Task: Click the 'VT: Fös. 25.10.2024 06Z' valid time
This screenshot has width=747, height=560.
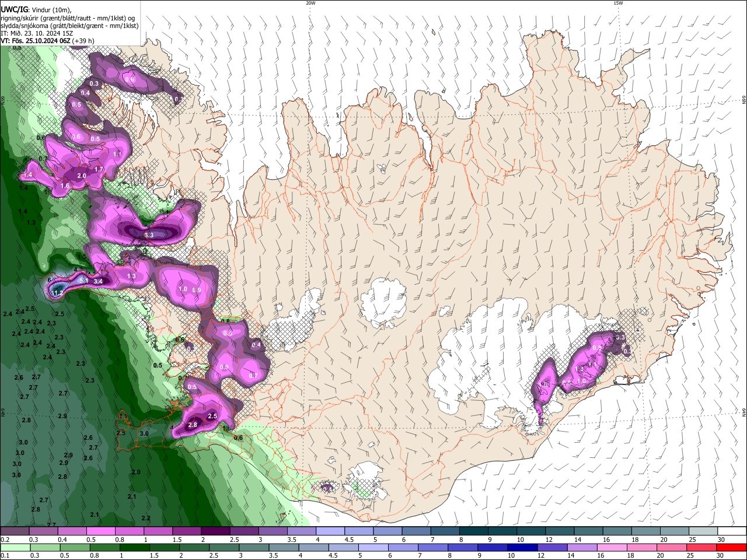Action: tap(36, 41)
